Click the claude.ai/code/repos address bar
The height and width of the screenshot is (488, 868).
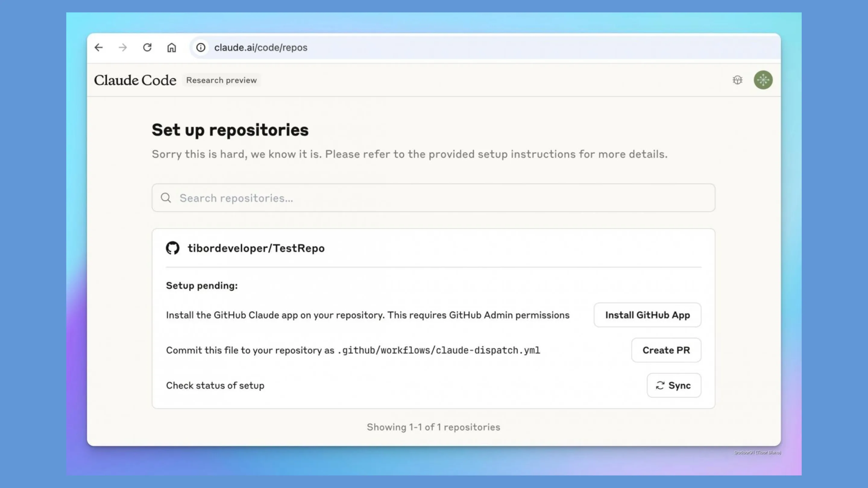[x=485, y=48]
